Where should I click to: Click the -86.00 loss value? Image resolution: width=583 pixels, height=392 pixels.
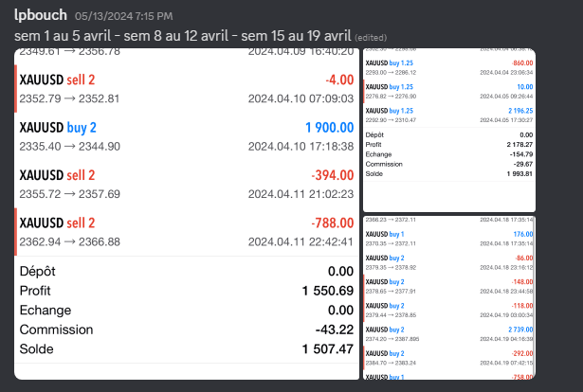[524, 258]
